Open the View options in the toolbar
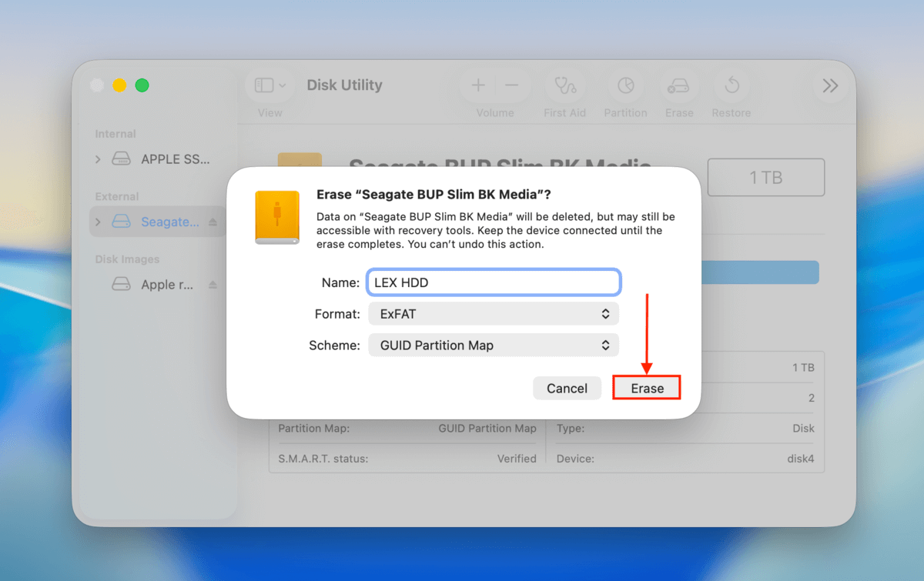The image size is (924, 581). (269, 85)
